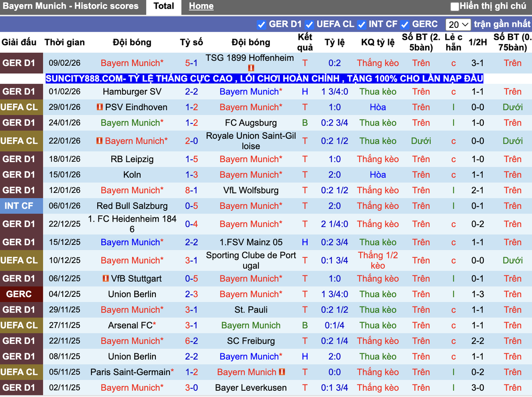Click the 1.FSV Mainz 05 team name
The image size is (532, 397).
(x=251, y=242)
